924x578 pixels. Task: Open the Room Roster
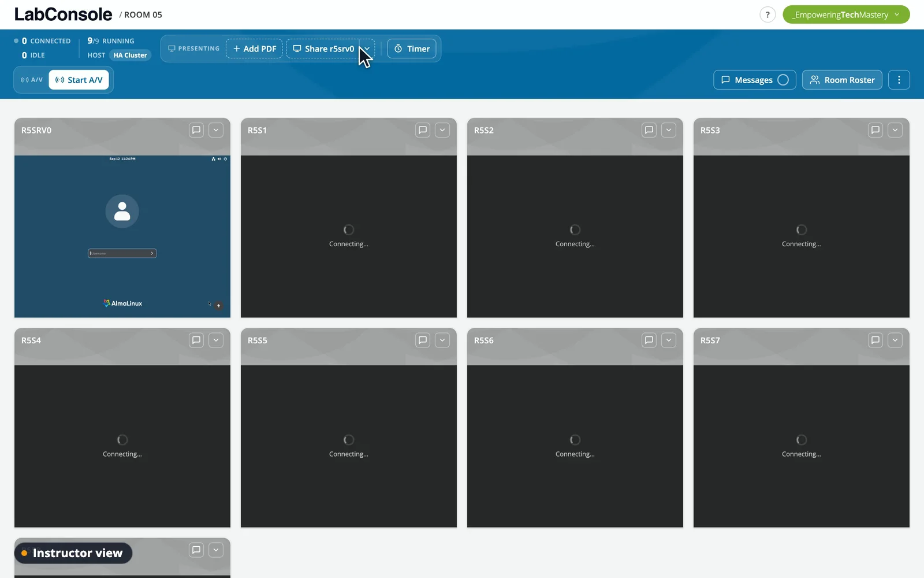pyautogui.click(x=842, y=80)
